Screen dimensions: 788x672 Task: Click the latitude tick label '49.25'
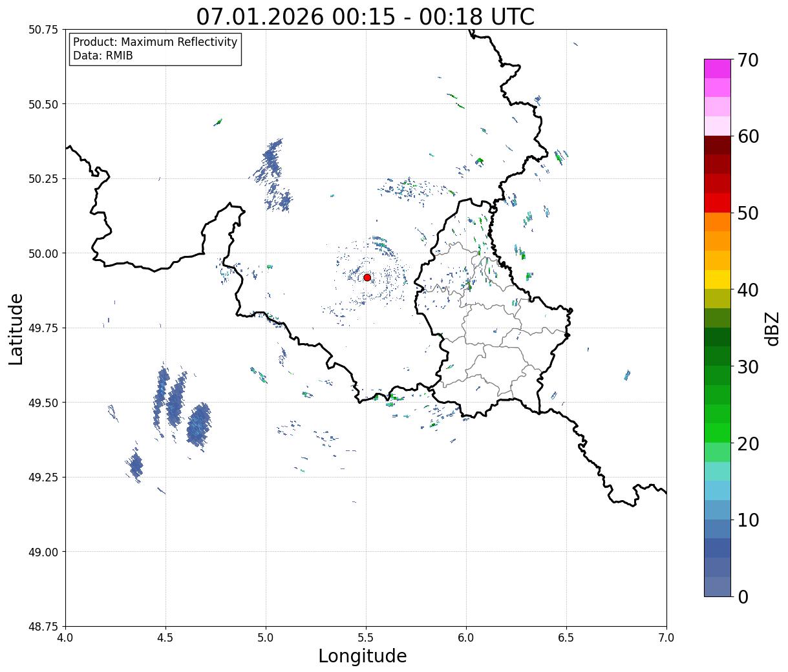pos(43,478)
